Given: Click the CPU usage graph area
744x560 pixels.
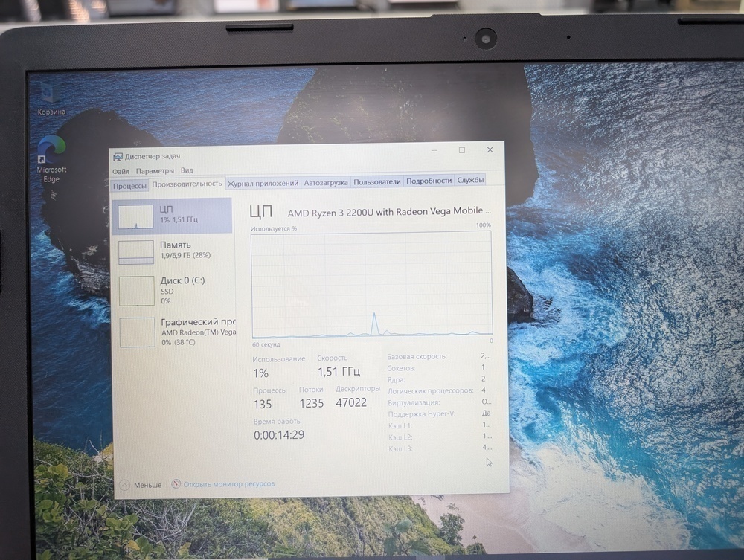Looking at the screenshot, I should (x=371, y=285).
